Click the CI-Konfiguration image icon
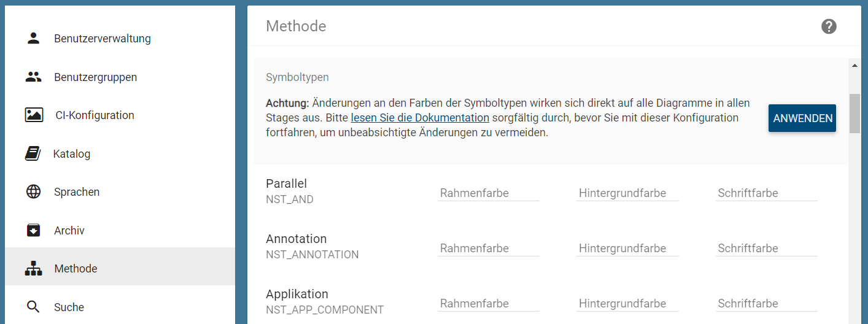868x324 pixels. point(34,115)
